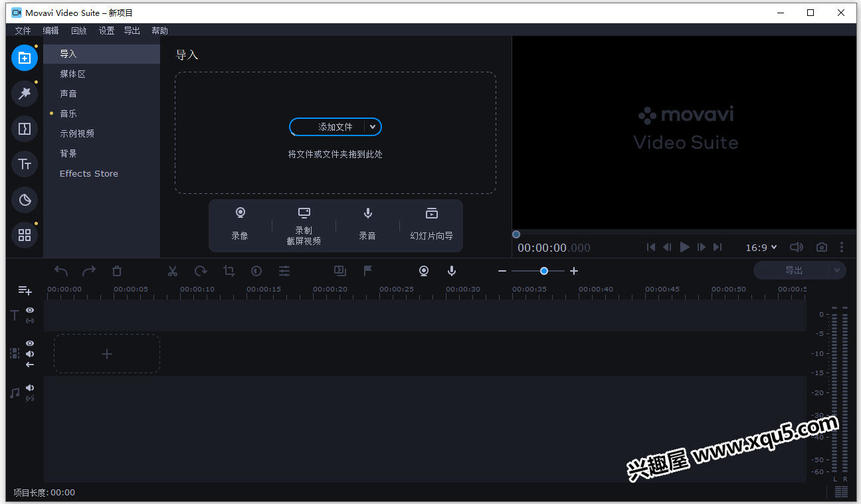Click the Transition wizard icon
Screen dimensions: 861x504
[x=340, y=270]
